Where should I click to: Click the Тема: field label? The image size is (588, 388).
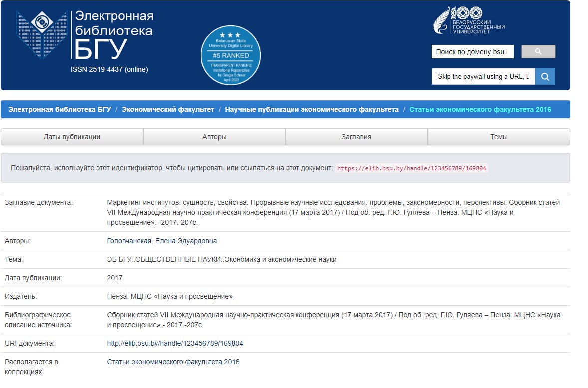pos(14,259)
